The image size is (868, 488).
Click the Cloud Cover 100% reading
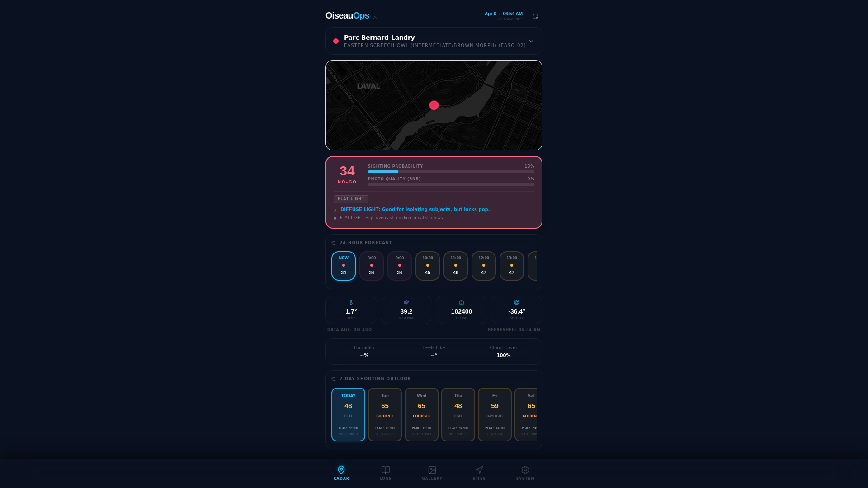[x=504, y=352]
